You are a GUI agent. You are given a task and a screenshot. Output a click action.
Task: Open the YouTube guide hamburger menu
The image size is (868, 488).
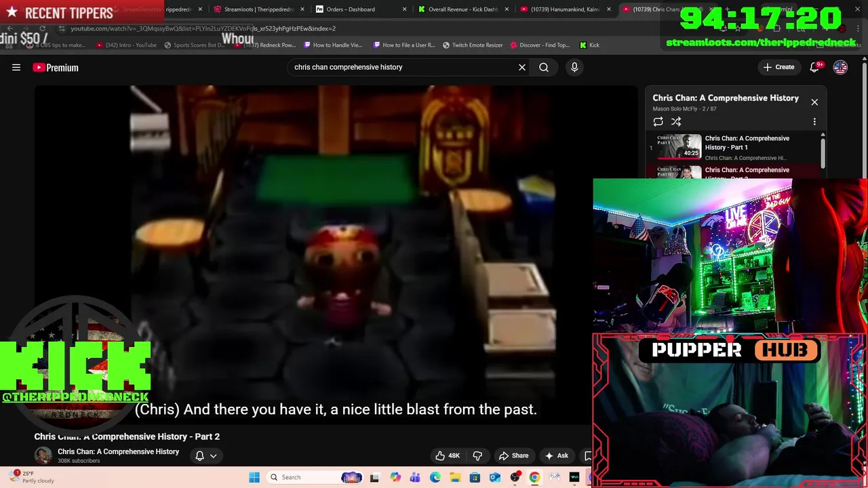(x=16, y=67)
